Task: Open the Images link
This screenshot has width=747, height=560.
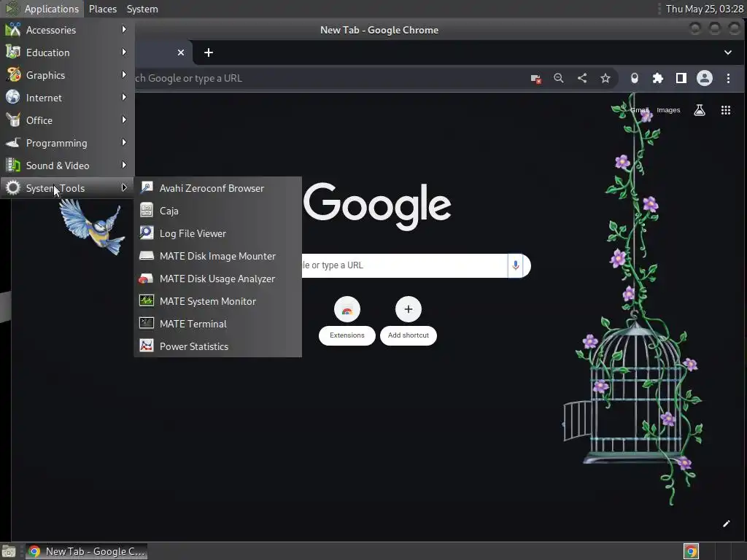Action: 668,110
